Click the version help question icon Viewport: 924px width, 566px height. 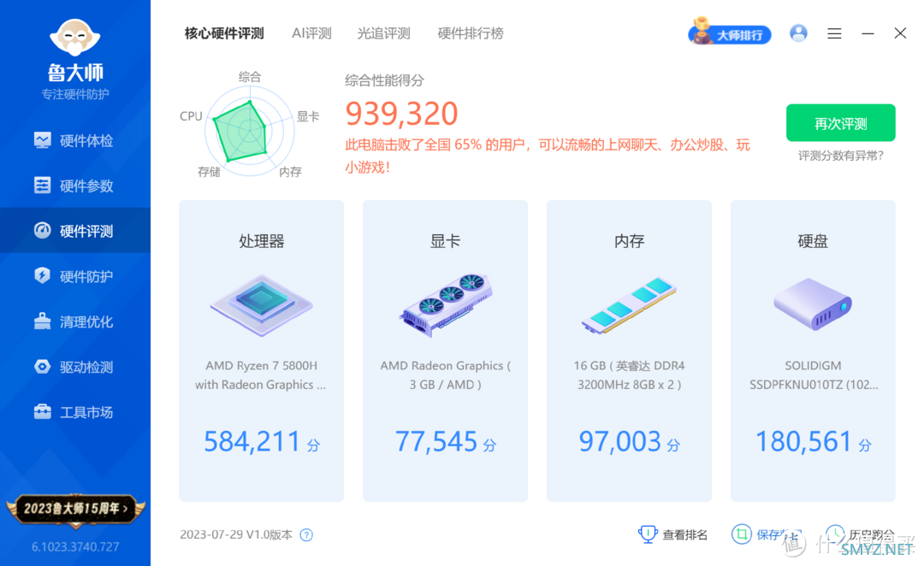pos(306,534)
